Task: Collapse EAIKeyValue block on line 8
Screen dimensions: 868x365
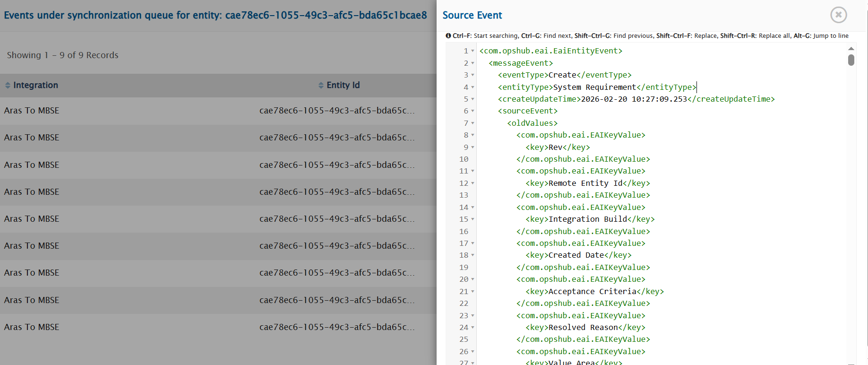Action: 473,135
